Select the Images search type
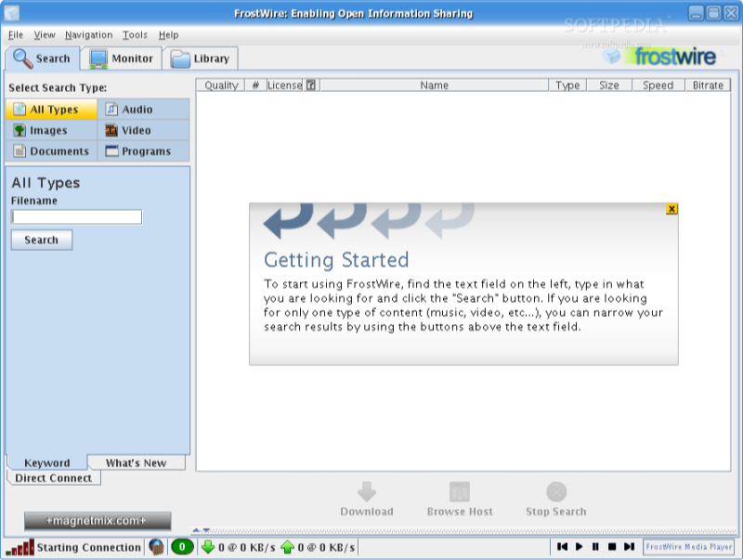The height and width of the screenshot is (560, 743). 52,130
